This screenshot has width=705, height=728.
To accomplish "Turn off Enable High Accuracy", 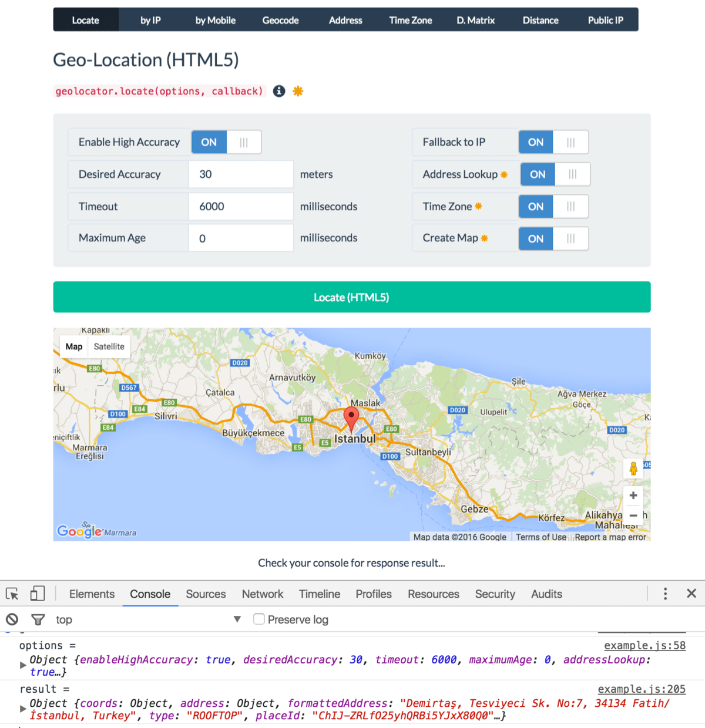I will [244, 141].
